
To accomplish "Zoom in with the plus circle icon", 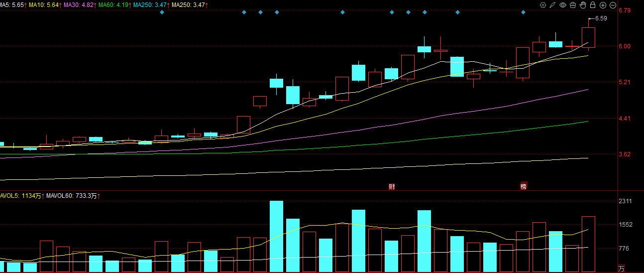I will [603, 5].
